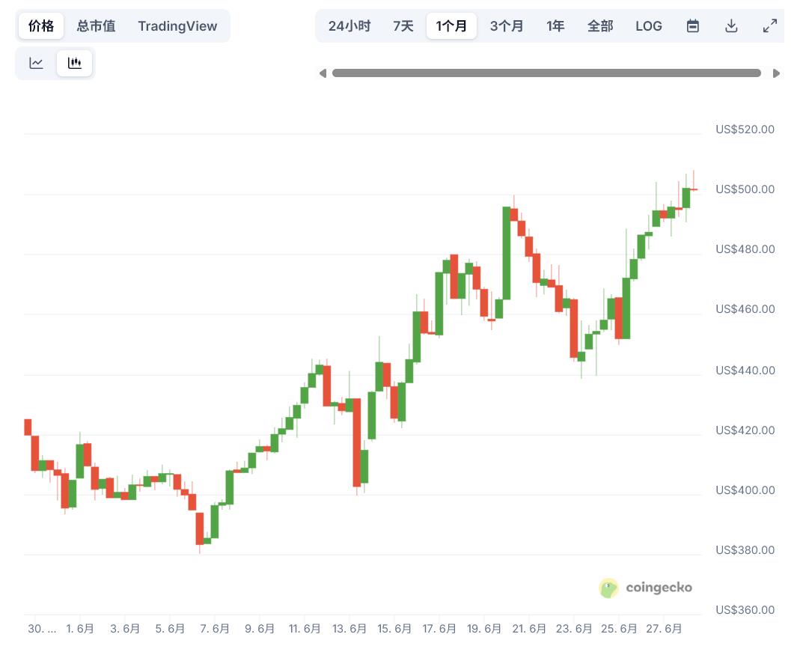The width and height of the screenshot is (812, 646).
Task: Click the US$380.00 price axis label
Action: 745,550
